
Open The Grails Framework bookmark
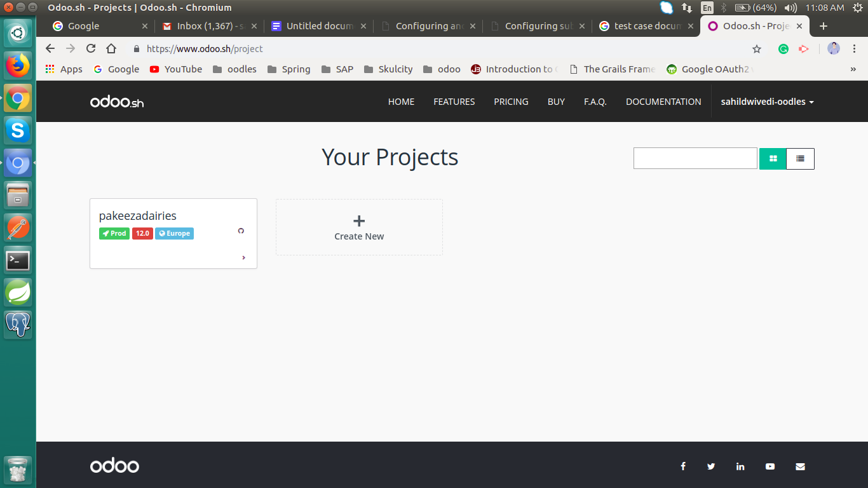click(x=613, y=69)
